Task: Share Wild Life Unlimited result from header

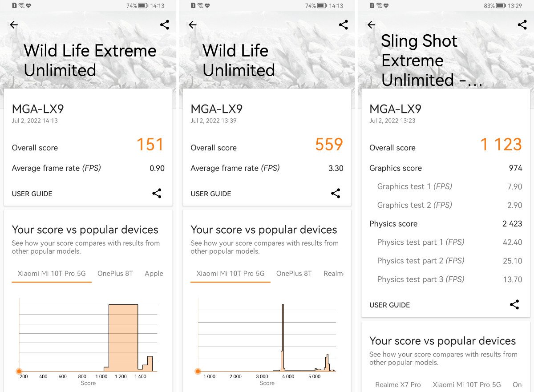Action: tap(344, 25)
